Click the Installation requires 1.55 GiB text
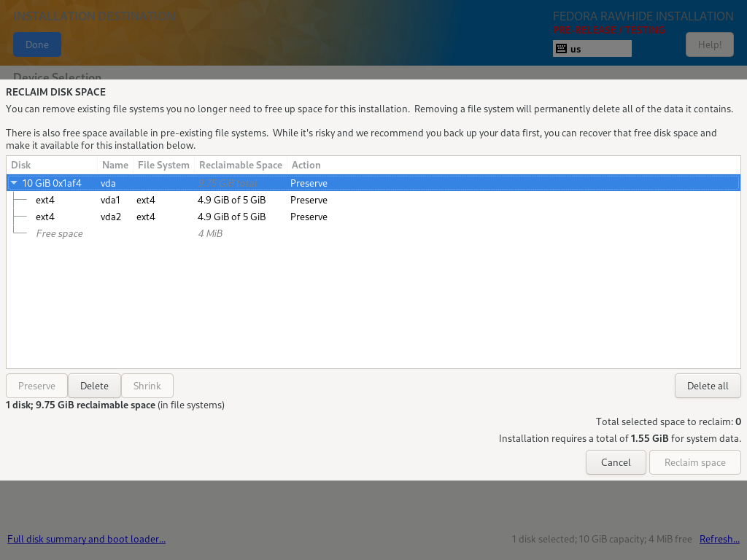 coord(620,438)
